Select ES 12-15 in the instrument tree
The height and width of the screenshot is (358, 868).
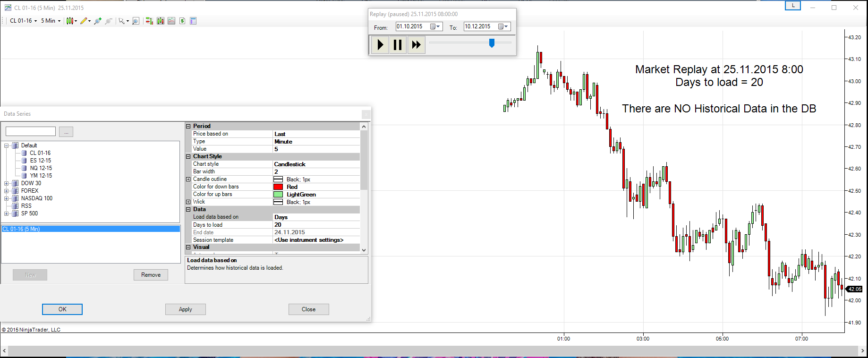point(41,161)
